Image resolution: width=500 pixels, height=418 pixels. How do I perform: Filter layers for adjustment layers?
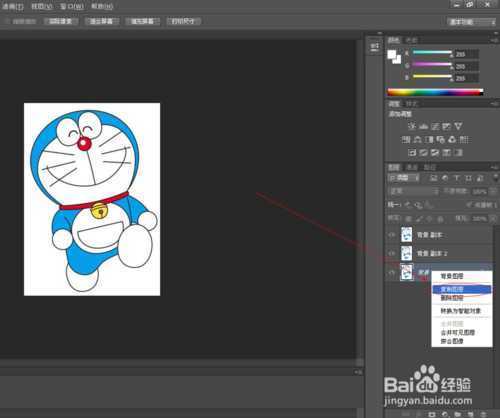pyautogui.click(x=445, y=178)
